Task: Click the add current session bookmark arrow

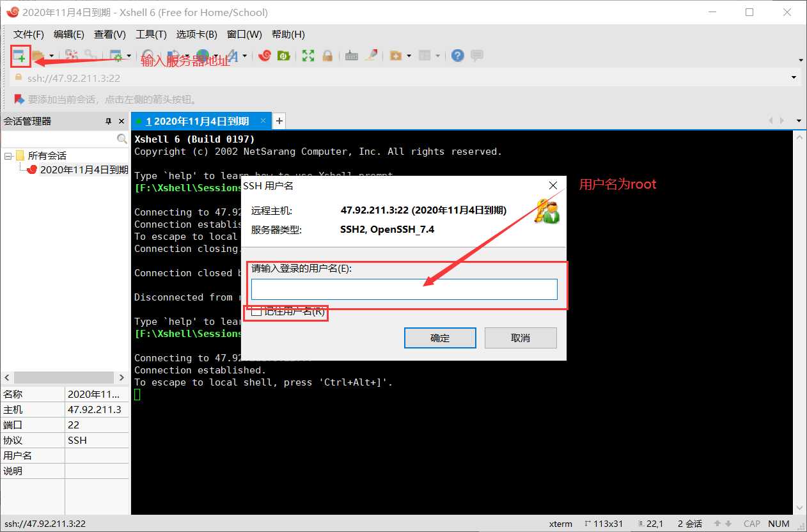Action: 19,99
